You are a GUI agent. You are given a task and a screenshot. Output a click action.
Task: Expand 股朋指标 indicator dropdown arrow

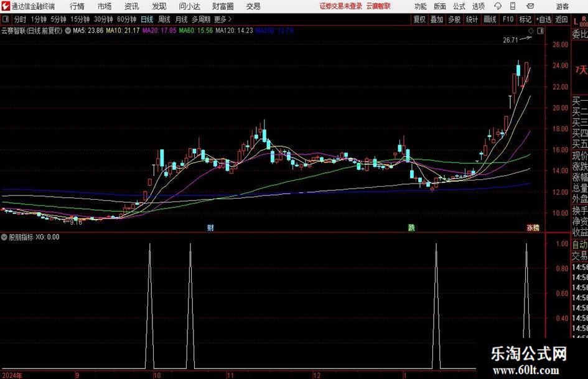click(4, 237)
